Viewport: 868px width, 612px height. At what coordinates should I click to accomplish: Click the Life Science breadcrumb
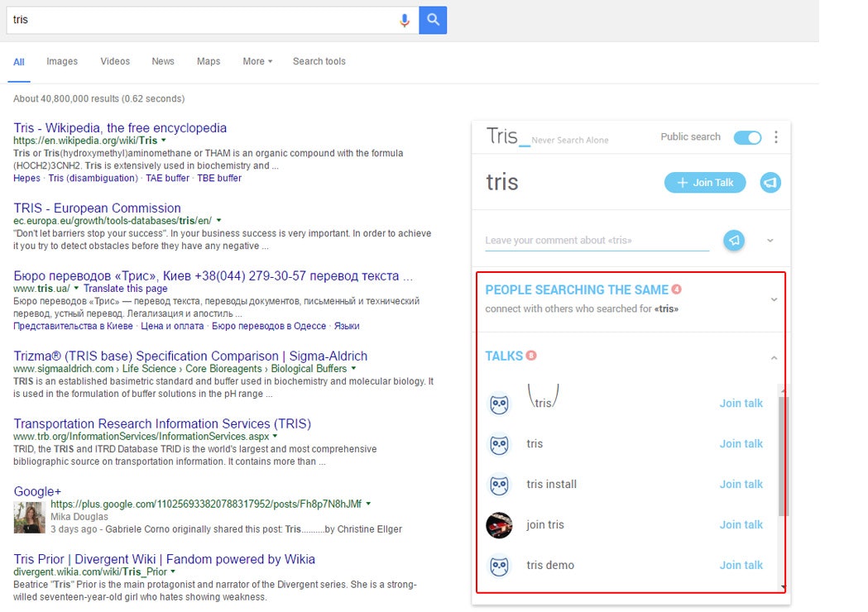149,369
